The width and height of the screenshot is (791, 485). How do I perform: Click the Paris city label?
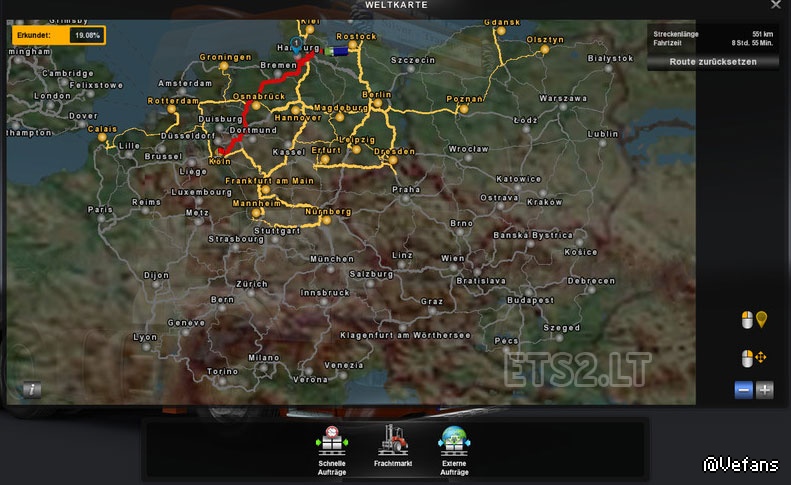tap(100, 209)
